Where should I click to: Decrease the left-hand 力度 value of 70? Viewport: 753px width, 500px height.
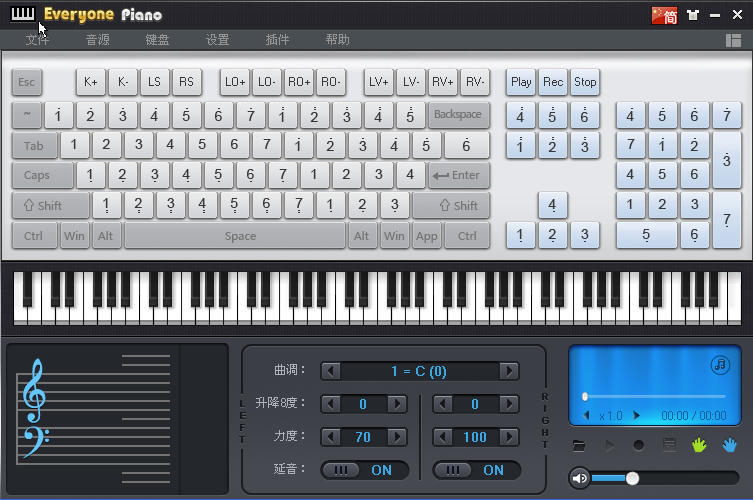tap(330, 437)
